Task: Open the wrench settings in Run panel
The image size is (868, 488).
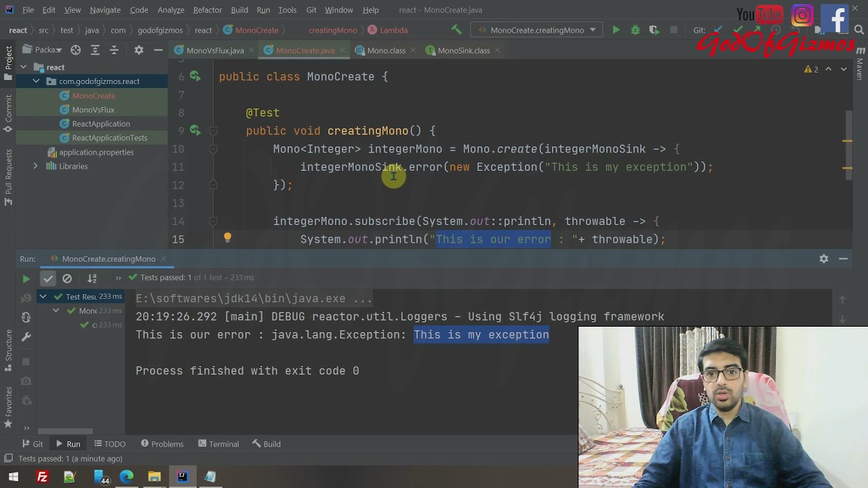Action: [x=26, y=337]
